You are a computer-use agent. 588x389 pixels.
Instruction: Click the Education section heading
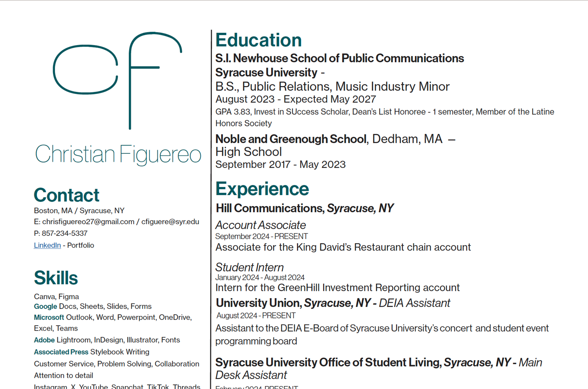click(x=258, y=40)
